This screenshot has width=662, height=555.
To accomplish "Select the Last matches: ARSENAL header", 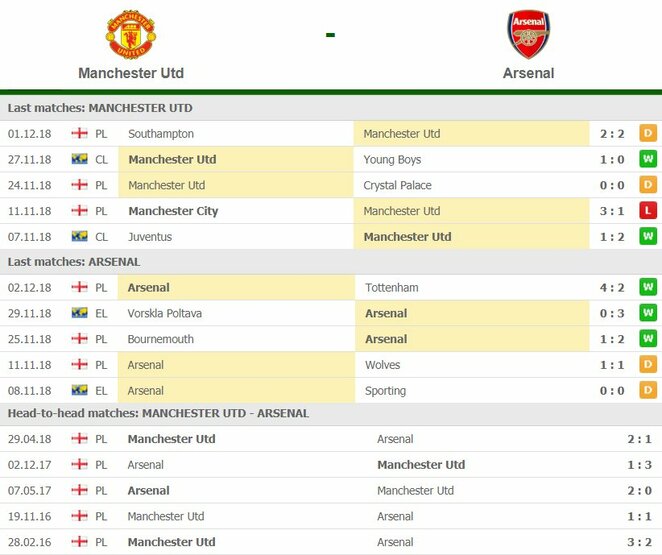I will pyautogui.click(x=73, y=262).
